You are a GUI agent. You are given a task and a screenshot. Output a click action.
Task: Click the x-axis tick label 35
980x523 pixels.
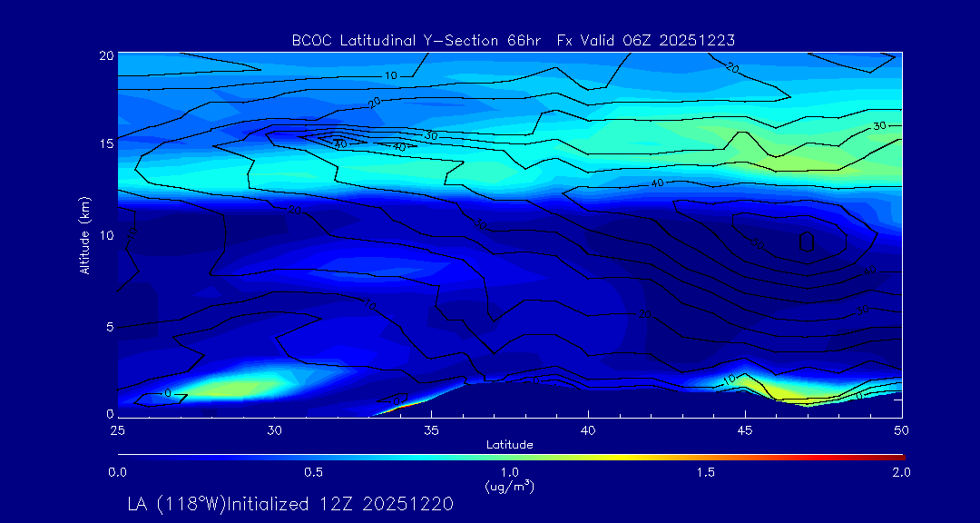[x=431, y=430]
